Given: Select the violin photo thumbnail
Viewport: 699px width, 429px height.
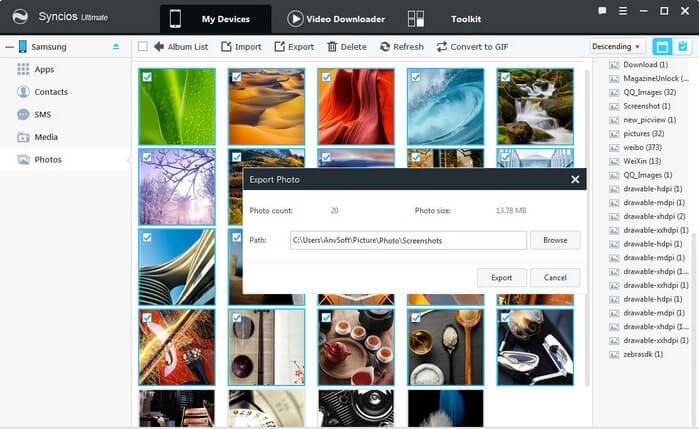Looking at the screenshot, I should pyautogui.click(x=177, y=347).
